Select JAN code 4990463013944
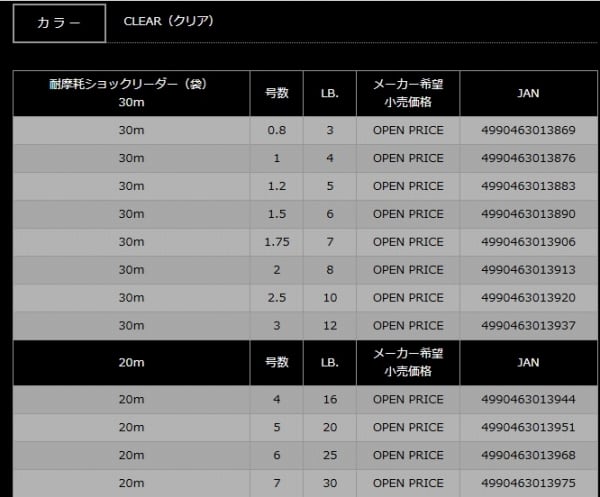This screenshot has width=600, height=497. [529, 399]
